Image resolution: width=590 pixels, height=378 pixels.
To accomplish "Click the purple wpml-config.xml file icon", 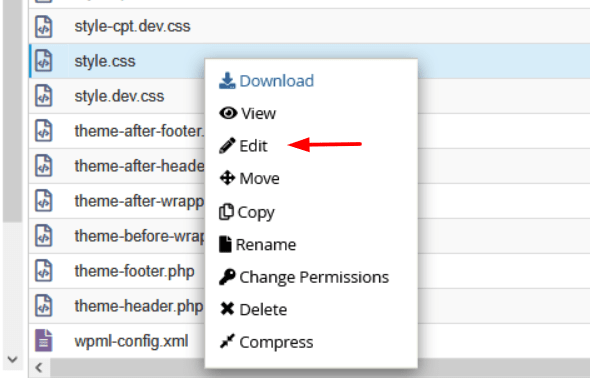I will click(x=44, y=340).
